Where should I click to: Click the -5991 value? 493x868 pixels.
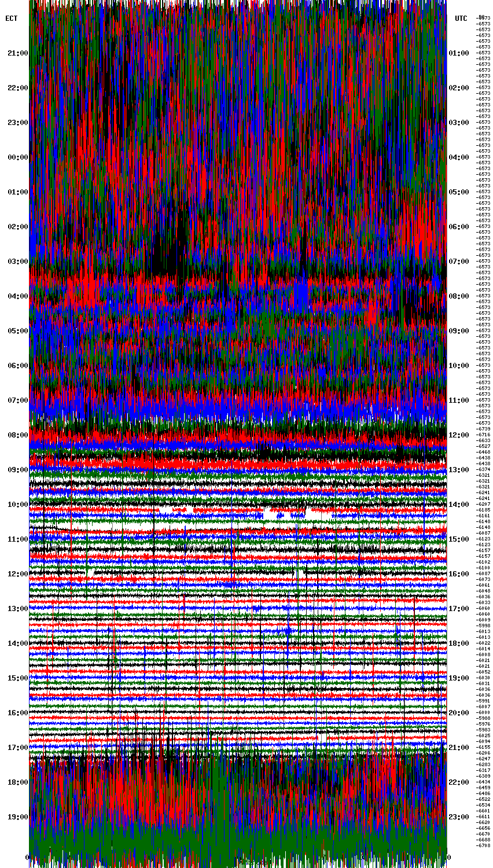click(483, 701)
